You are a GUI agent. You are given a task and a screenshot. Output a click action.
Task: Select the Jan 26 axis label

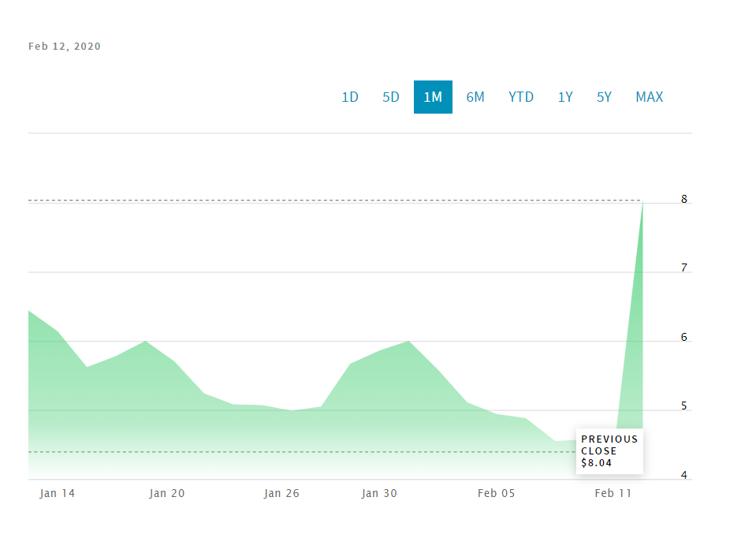pos(282,493)
